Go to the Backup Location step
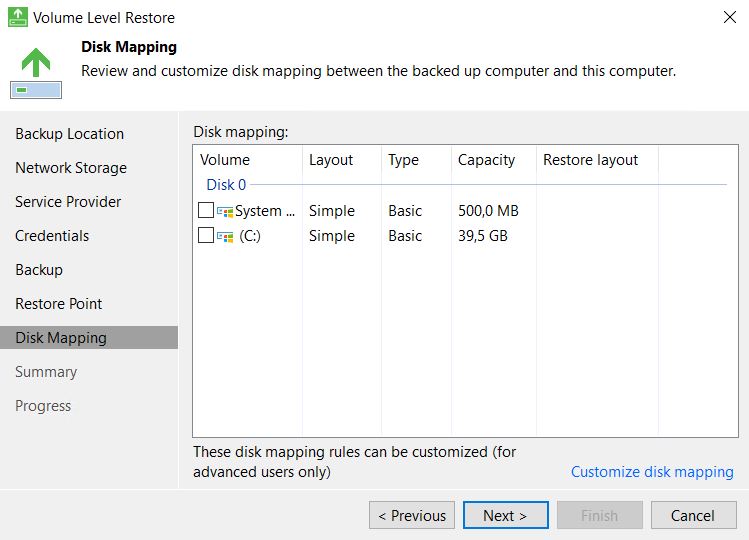The width and height of the screenshot is (749, 540). (x=70, y=134)
